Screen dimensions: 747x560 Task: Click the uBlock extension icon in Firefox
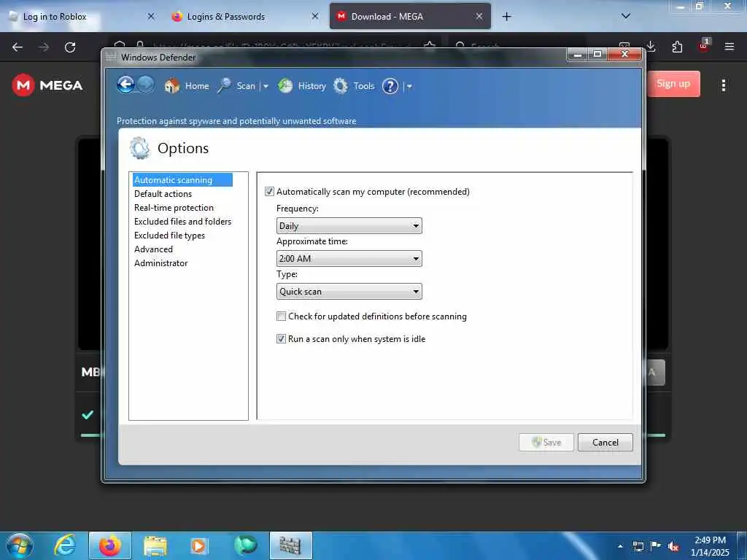[703, 46]
